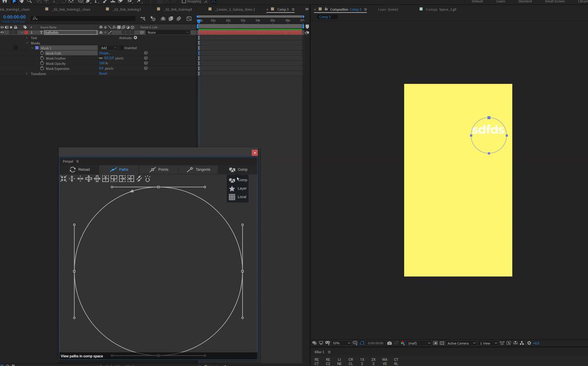Image resolution: width=588 pixels, height=366 pixels.
Task: Switch to the Tangents tab in Penpal
Action: pyautogui.click(x=198, y=169)
